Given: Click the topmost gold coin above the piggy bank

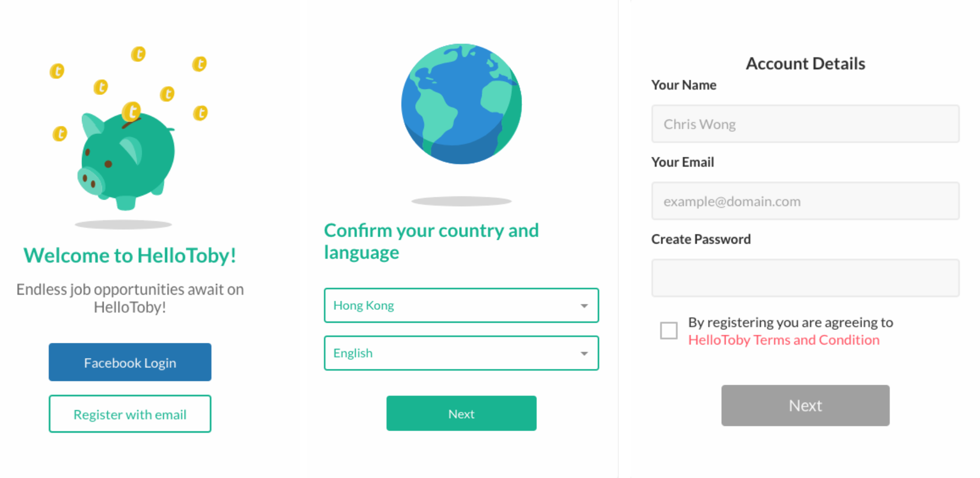Looking at the screenshot, I should tap(138, 54).
